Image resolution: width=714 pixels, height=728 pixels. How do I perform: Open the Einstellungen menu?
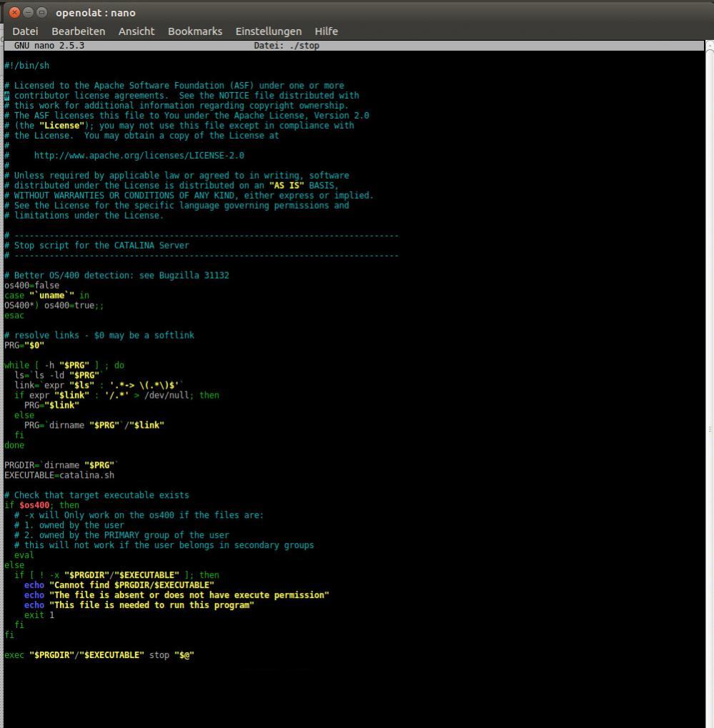(268, 31)
